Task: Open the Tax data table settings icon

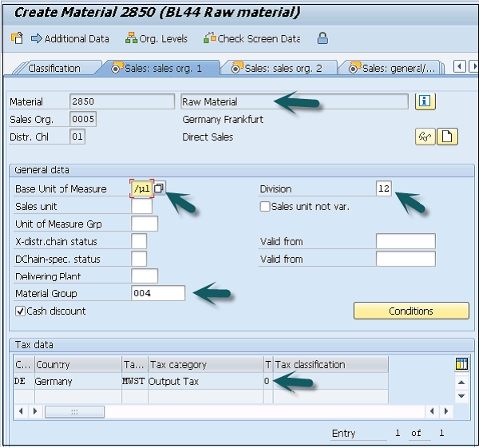Action: 461,364
